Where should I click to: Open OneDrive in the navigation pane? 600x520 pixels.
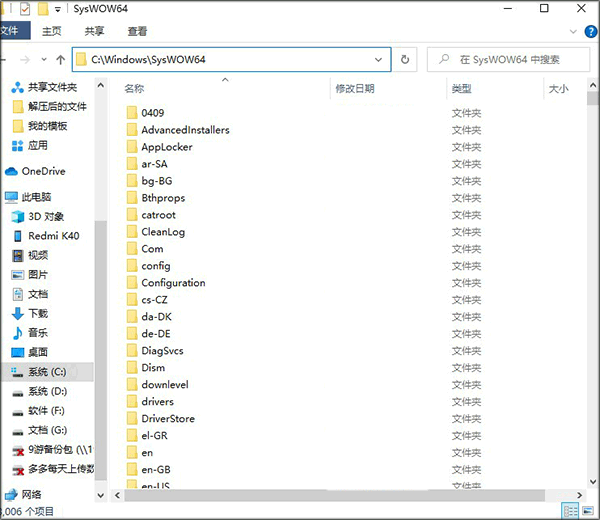[35, 171]
